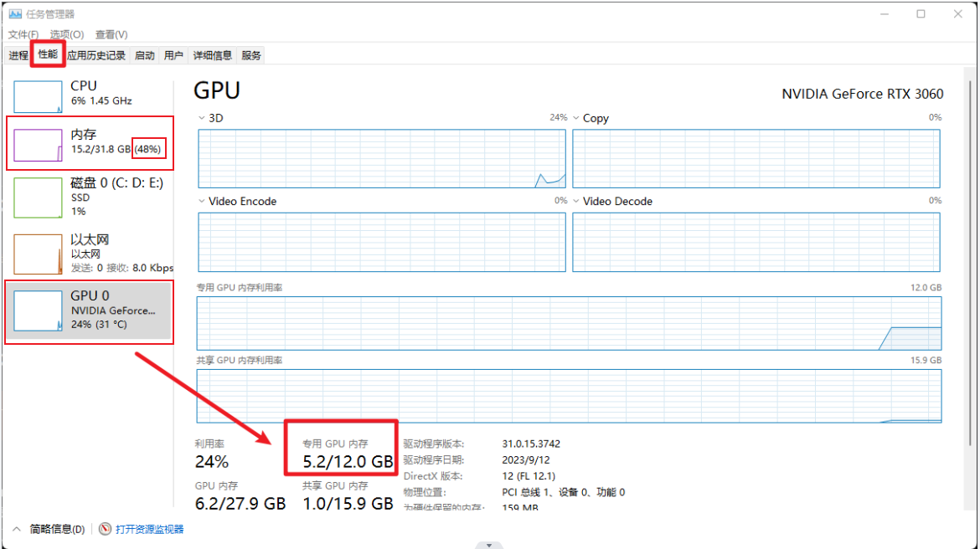Open the 3D graph engine dropdown
This screenshot has height=549, width=980.
(x=202, y=118)
